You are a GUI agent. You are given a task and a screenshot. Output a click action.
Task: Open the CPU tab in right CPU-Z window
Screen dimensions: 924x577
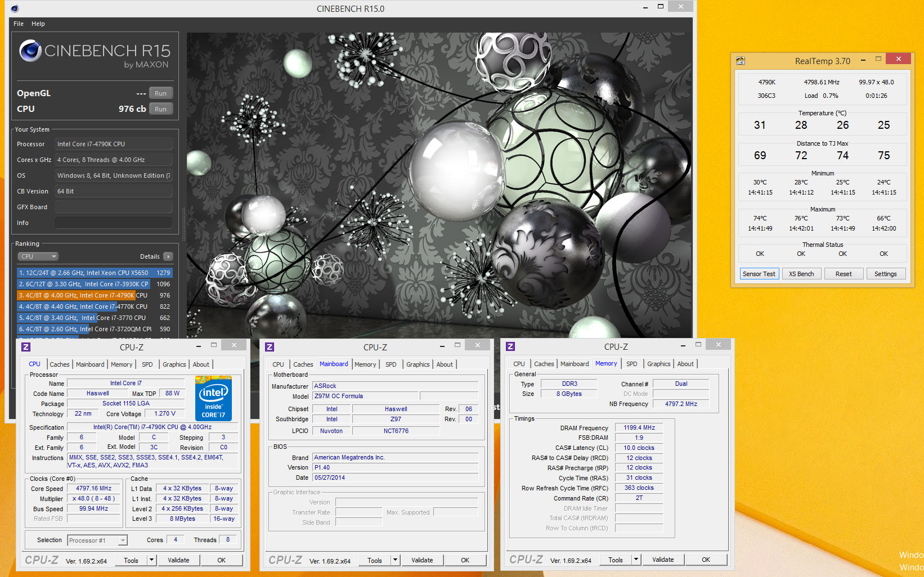click(x=519, y=364)
